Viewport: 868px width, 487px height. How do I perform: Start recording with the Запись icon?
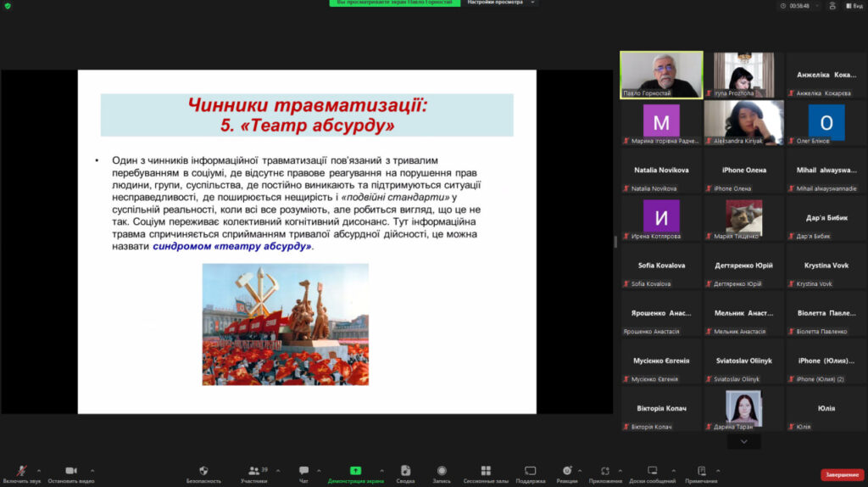click(442, 471)
